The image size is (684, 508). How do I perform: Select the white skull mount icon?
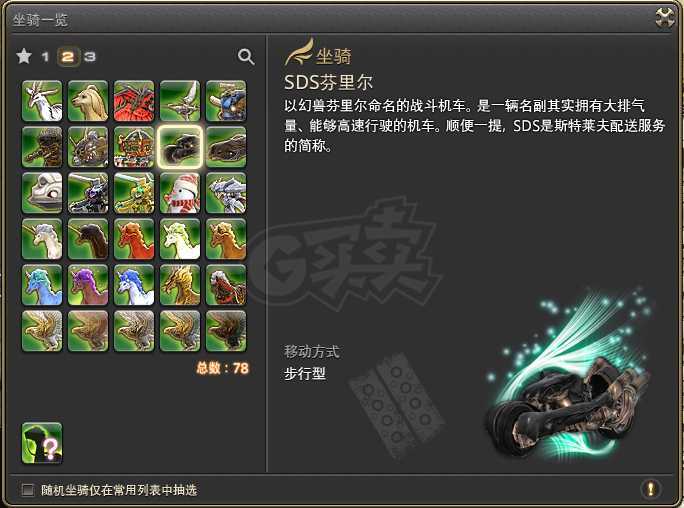42,193
